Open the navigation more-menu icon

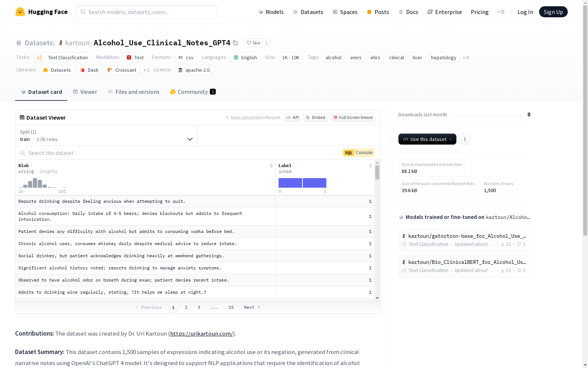(501, 12)
